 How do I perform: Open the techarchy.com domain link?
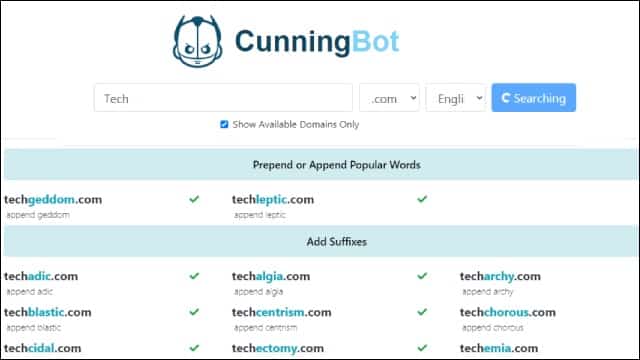point(500,276)
